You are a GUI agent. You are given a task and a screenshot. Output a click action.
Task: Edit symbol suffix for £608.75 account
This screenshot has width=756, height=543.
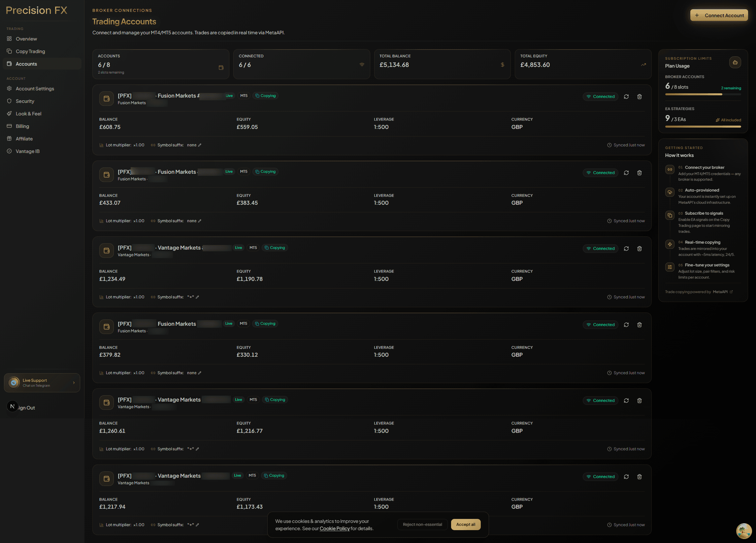coord(200,145)
